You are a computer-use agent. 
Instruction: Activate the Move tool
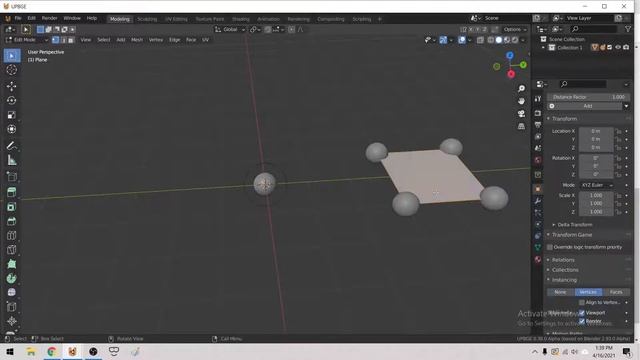12,86
